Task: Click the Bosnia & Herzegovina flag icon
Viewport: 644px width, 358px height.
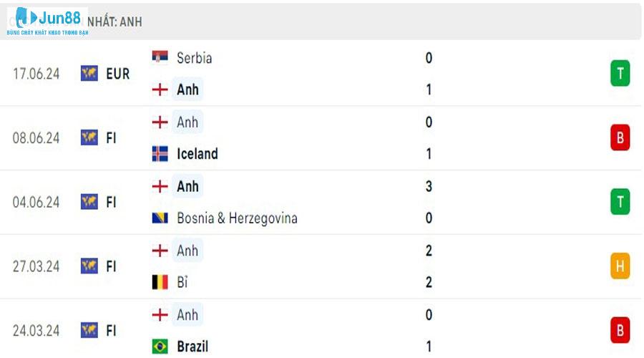Action: pos(160,218)
